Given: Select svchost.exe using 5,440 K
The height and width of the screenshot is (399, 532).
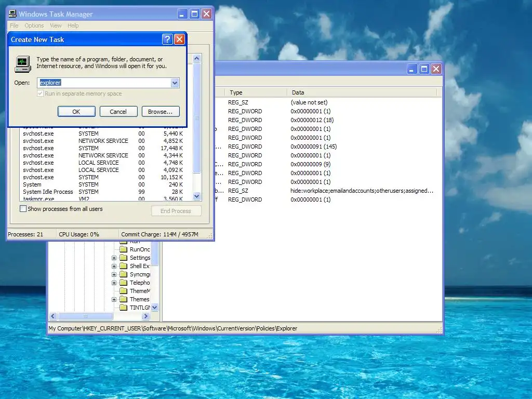Looking at the screenshot, I should 103,134.
